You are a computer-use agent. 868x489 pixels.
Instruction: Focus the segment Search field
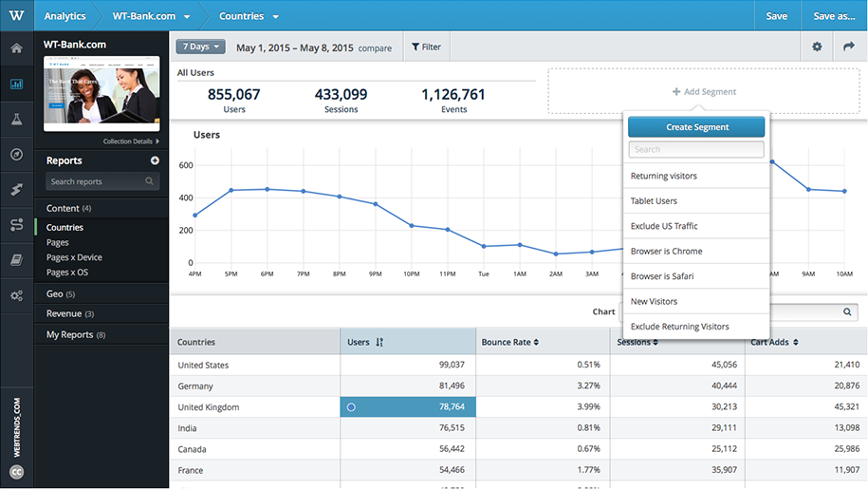(x=696, y=149)
